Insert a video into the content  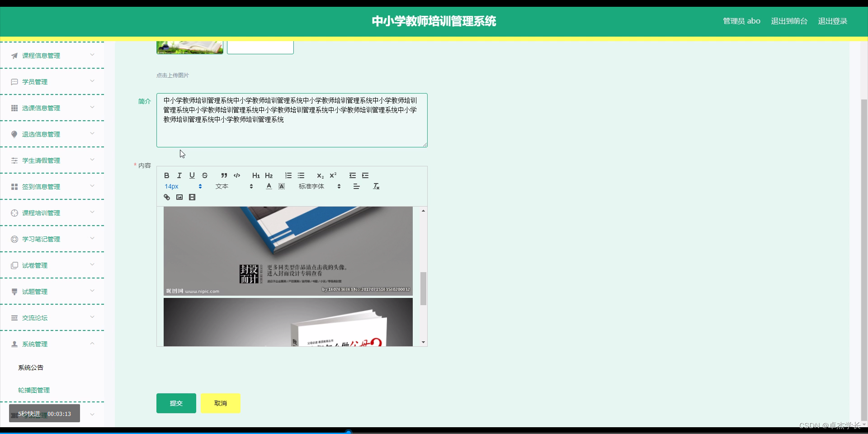pos(192,197)
